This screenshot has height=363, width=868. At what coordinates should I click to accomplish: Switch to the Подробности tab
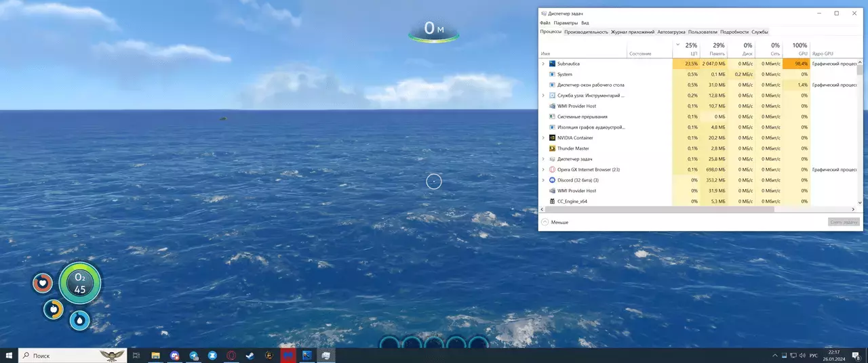(734, 32)
